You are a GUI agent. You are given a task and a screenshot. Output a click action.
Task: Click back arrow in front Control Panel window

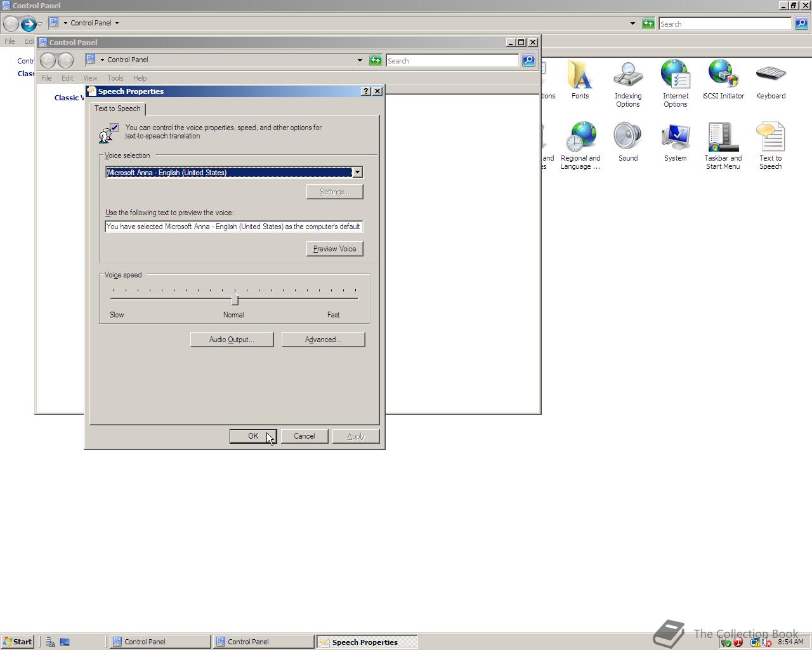(48, 60)
